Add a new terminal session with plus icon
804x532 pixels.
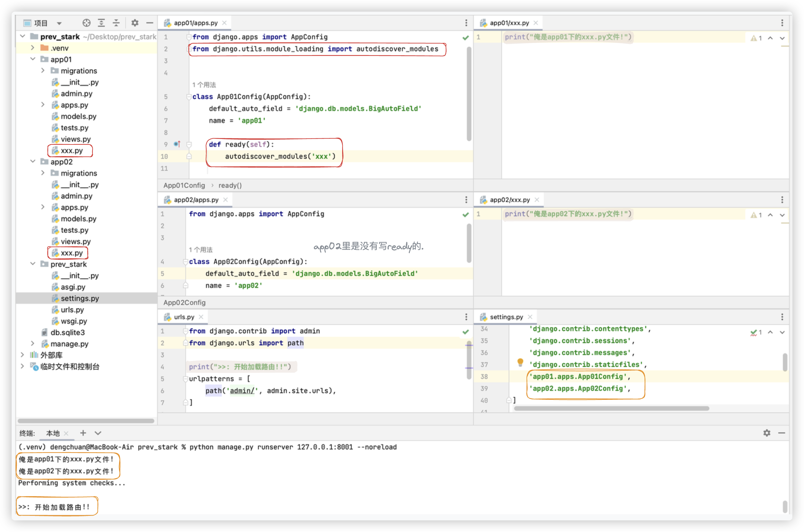coord(83,433)
